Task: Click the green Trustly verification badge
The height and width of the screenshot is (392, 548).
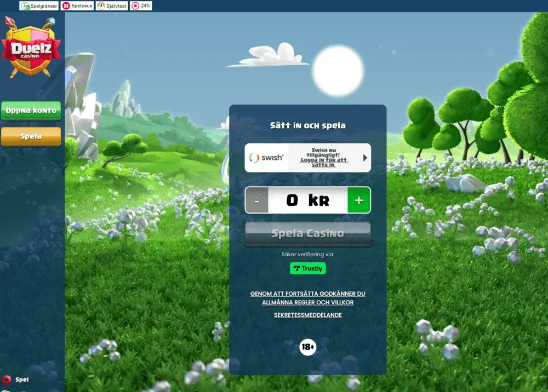Action: 308,268
